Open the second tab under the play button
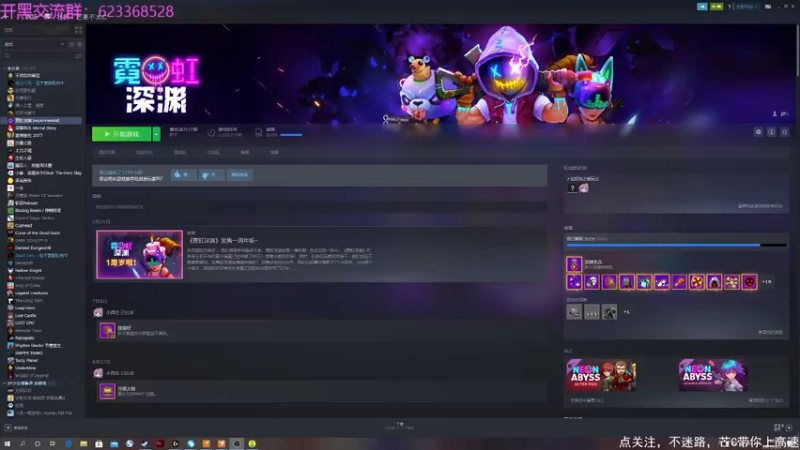This screenshot has width=800, height=450. pyautogui.click(x=144, y=153)
